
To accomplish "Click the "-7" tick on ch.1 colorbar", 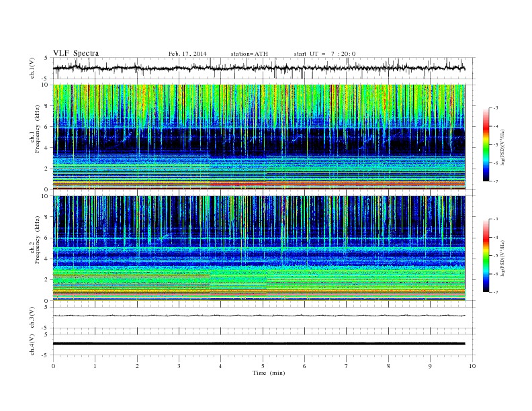I will 495,181.
